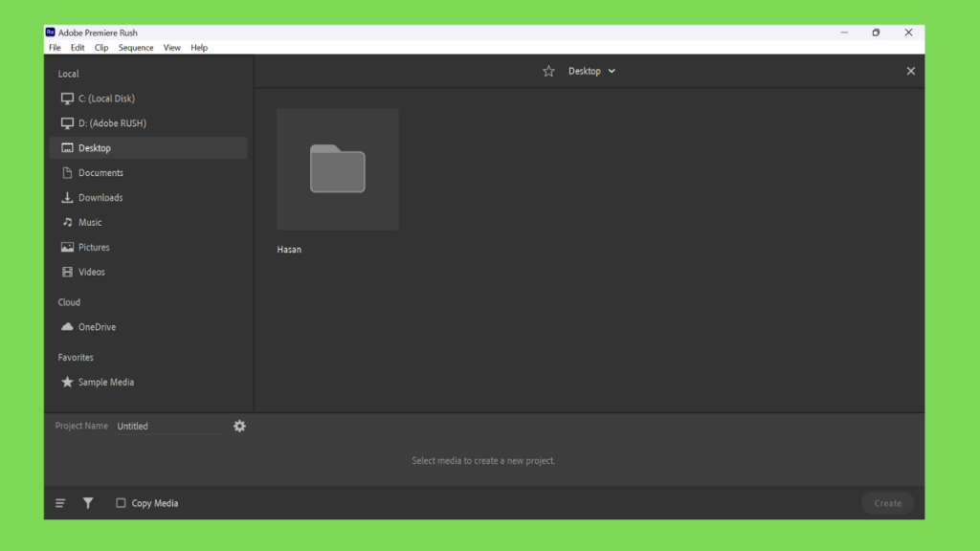Click the Hasan folder name label
The image size is (980, 551).
coord(289,250)
